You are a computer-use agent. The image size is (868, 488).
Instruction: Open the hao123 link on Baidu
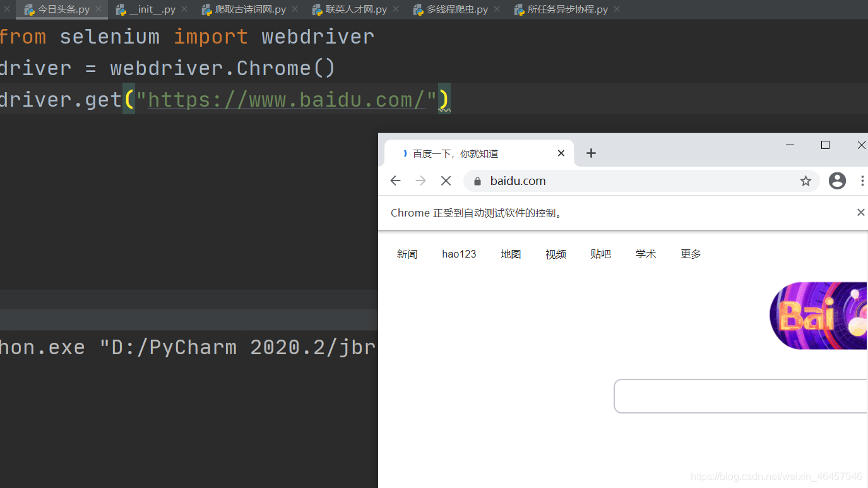[459, 254]
